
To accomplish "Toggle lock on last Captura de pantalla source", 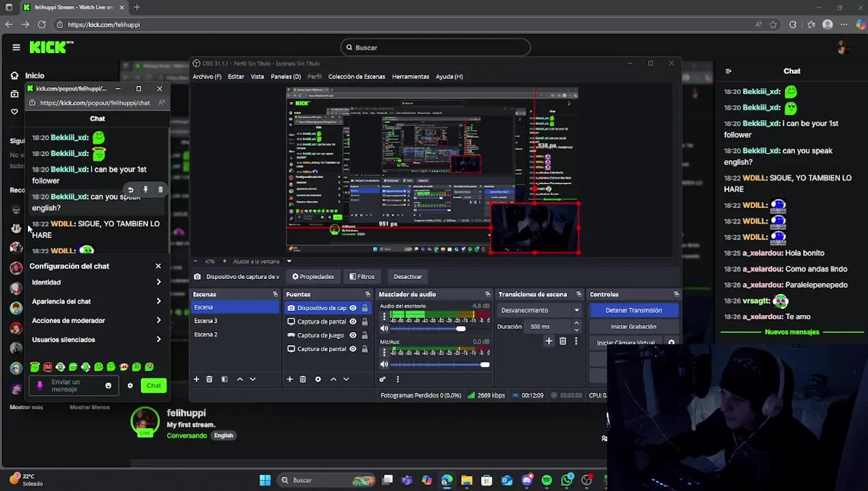I will (x=364, y=348).
